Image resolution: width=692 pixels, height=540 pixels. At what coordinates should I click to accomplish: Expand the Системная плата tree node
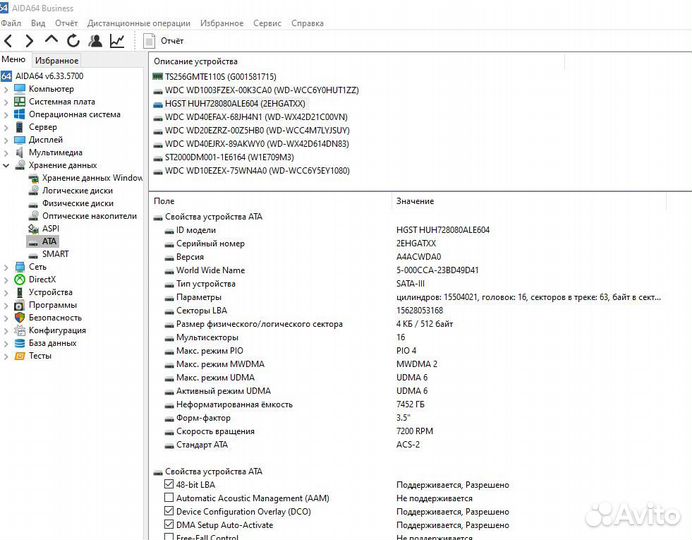(6, 102)
